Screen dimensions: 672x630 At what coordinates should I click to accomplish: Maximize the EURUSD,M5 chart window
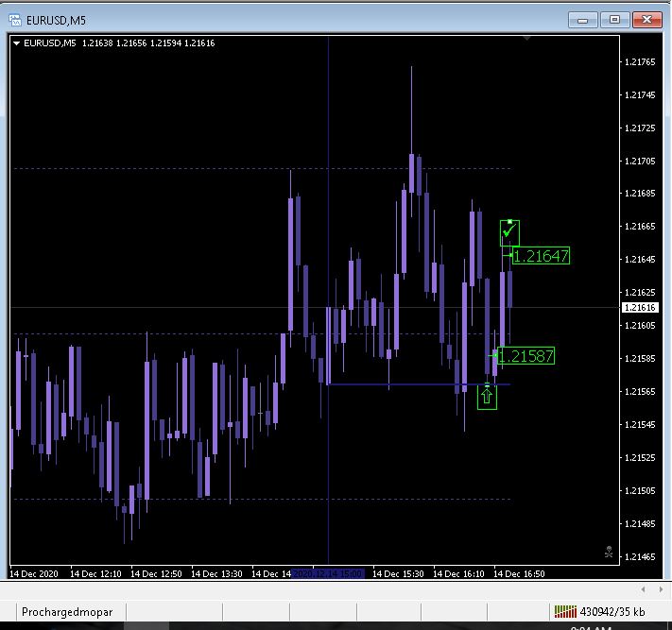614,20
